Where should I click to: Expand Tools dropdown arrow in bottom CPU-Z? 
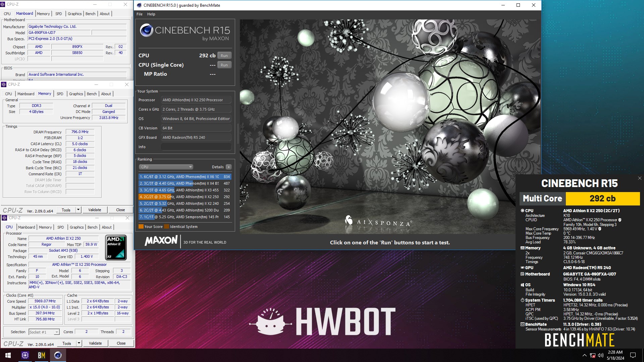[79, 343]
